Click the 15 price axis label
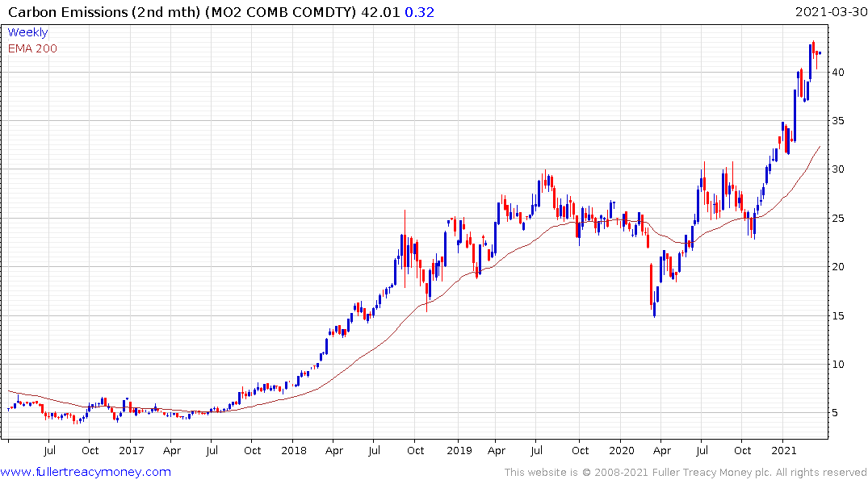The image size is (868, 484). 838,316
